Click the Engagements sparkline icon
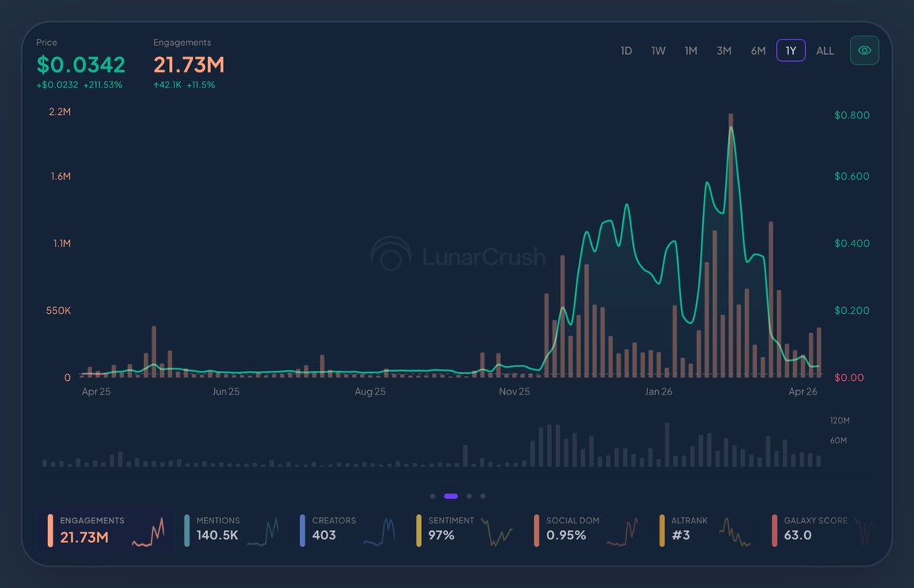The width and height of the screenshot is (914, 588). [149, 532]
